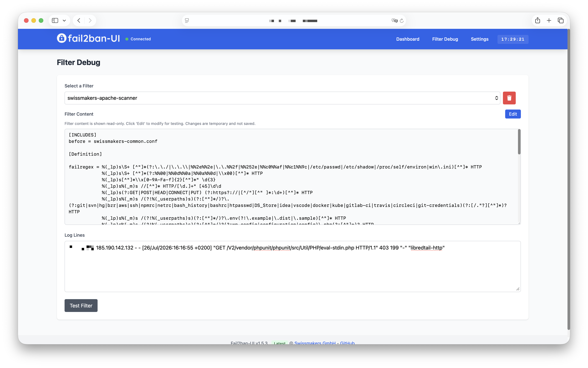The image size is (588, 368).
Task: Click the 'failregex' keyword
Action: (81, 167)
